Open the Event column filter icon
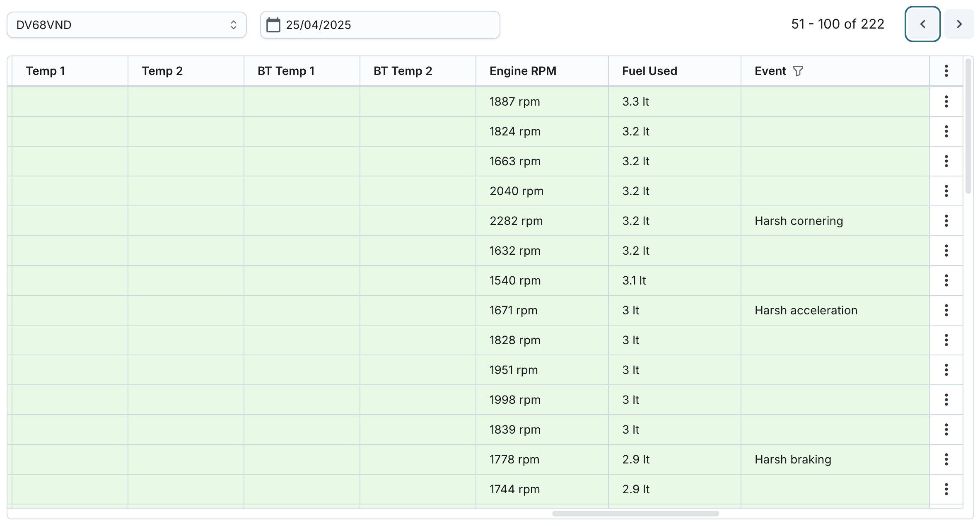This screenshot has height=526, width=980. pyautogui.click(x=798, y=71)
